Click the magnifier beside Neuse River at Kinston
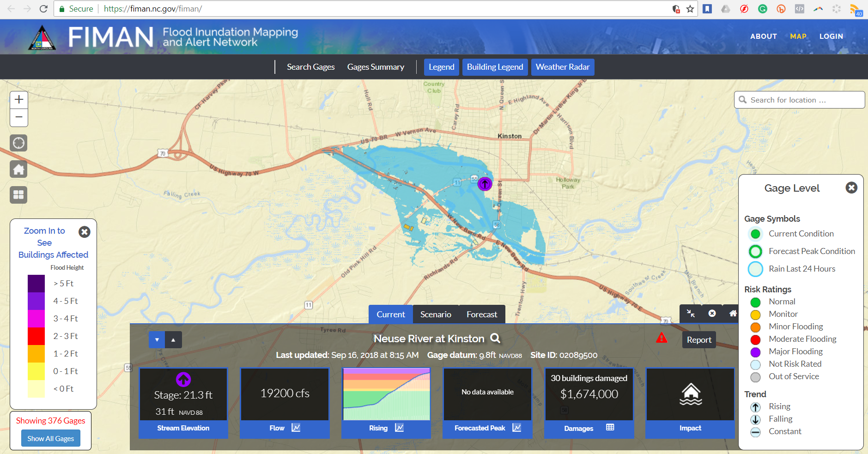The height and width of the screenshot is (454, 868). click(x=494, y=338)
